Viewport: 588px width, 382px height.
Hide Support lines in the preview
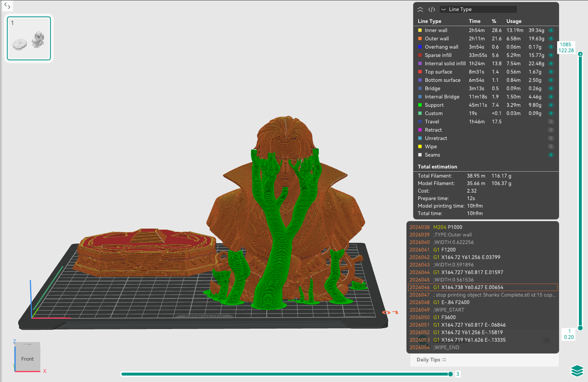551,105
